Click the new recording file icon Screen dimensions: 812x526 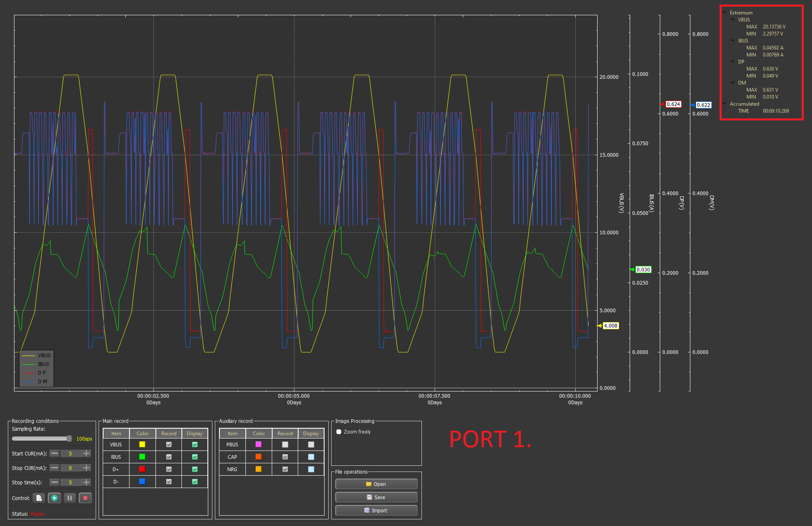click(x=39, y=498)
